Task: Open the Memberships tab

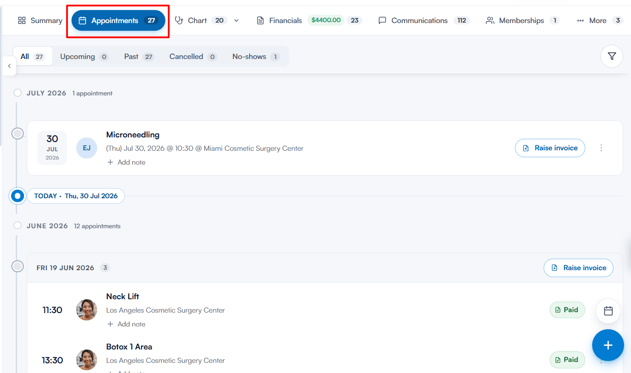Action: pos(522,21)
